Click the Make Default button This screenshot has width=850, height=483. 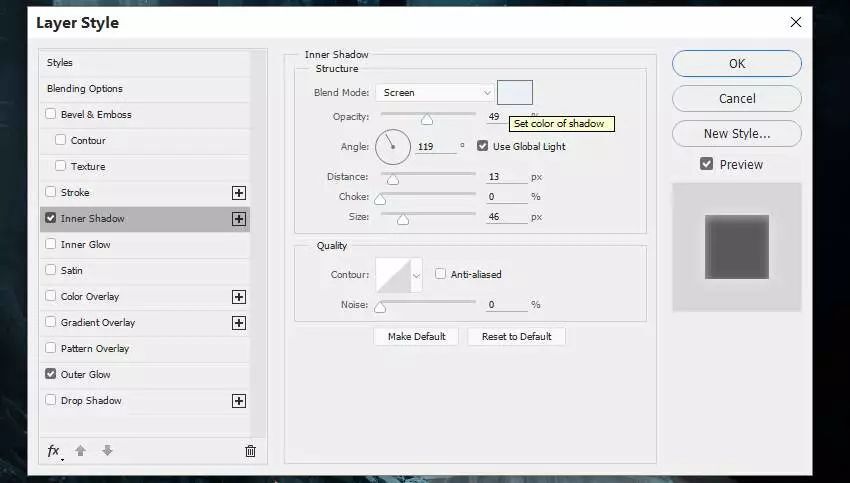tap(416, 337)
